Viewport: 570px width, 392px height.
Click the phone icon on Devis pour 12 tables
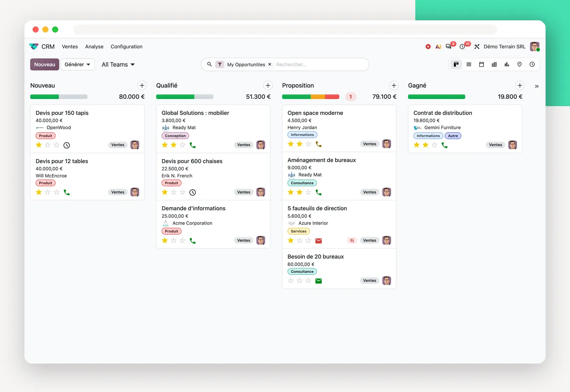pos(67,192)
